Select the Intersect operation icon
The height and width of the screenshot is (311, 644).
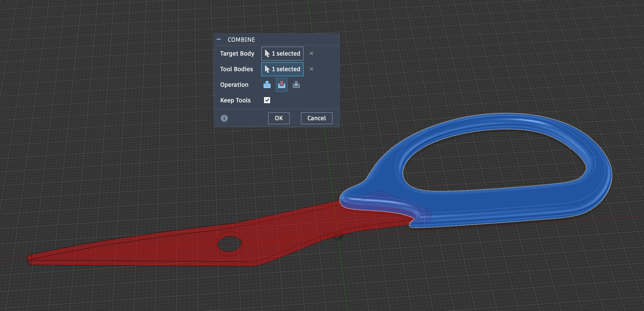pos(296,85)
